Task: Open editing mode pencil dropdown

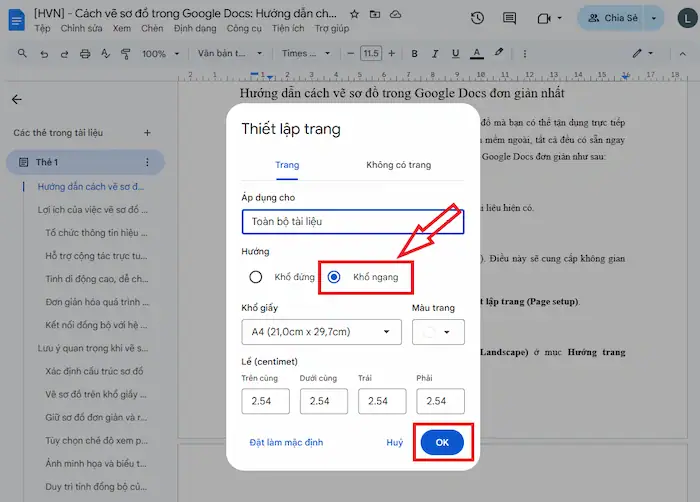Action: click(x=643, y=54)
